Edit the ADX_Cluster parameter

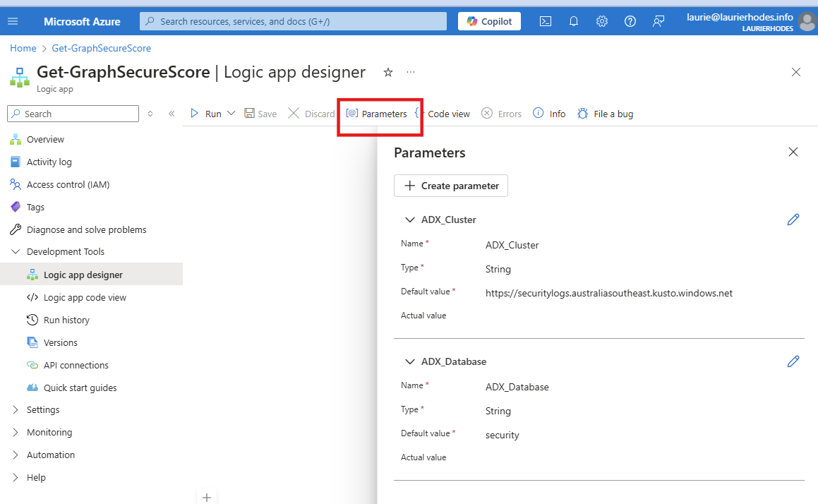(793, 220)
